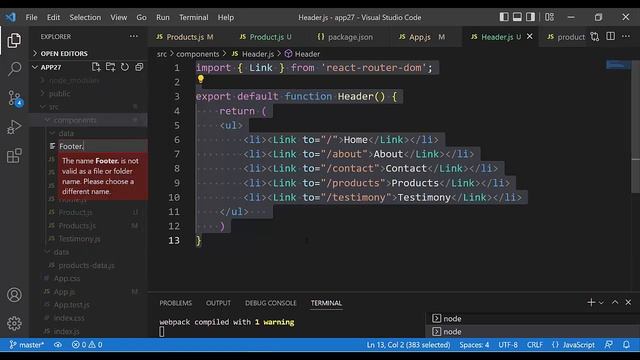The height and width of the screenshot is (360, 640).
Task: Change file encoding UTF-8
Action: (x=508, y=345)
